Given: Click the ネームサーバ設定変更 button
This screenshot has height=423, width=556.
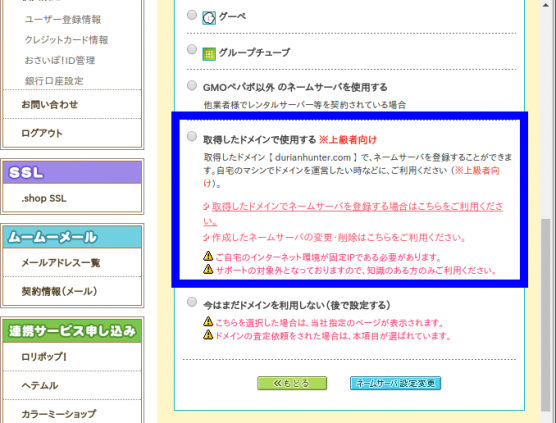Looking at the screenshot, I should [x=395, y=383].
